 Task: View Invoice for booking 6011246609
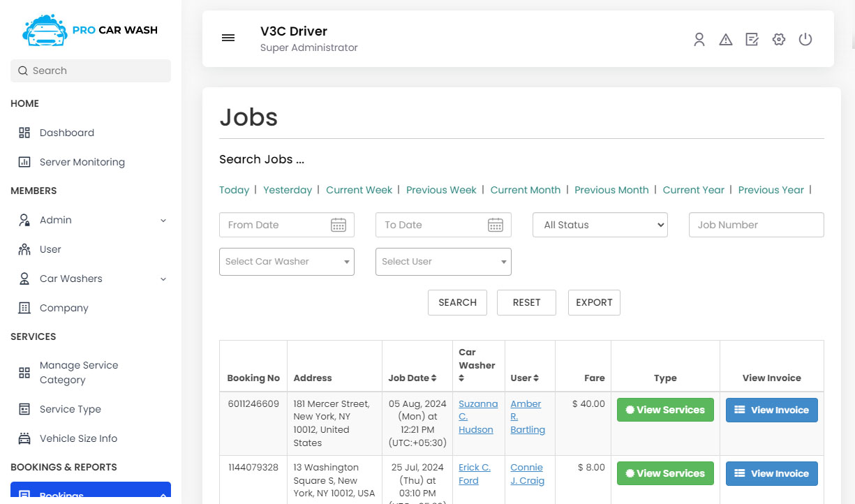click(x=772, y=410)
